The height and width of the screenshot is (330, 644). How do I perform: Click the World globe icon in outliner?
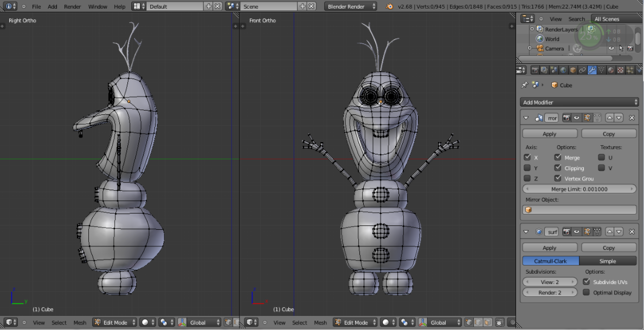[x=540, y=39]
